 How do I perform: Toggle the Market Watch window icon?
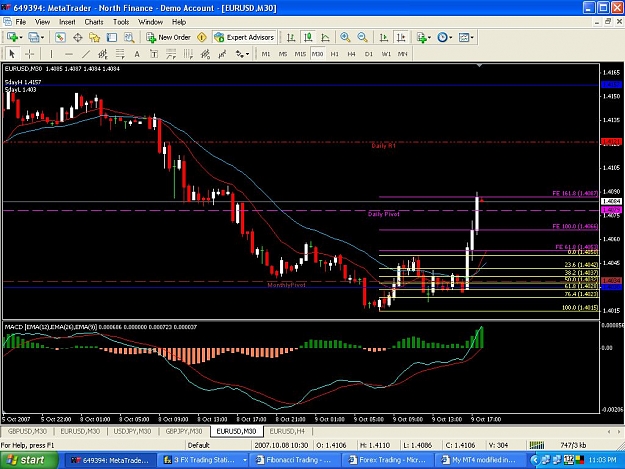[60, 37]
